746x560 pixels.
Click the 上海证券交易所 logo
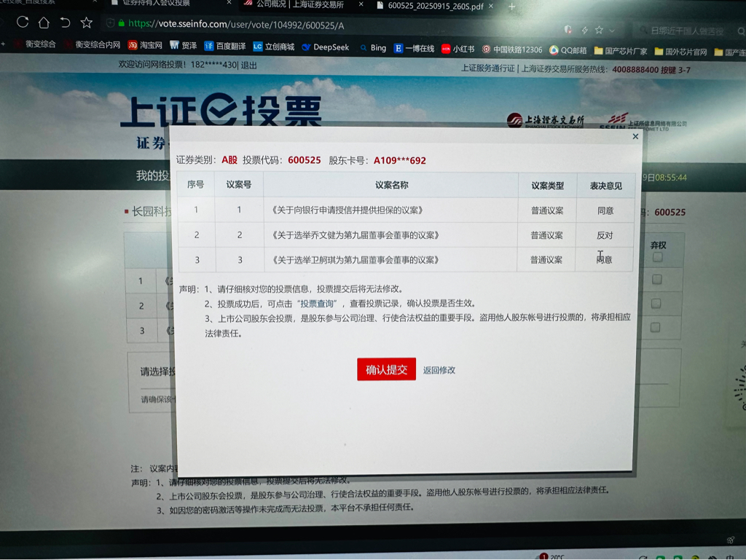pos(545,121)
